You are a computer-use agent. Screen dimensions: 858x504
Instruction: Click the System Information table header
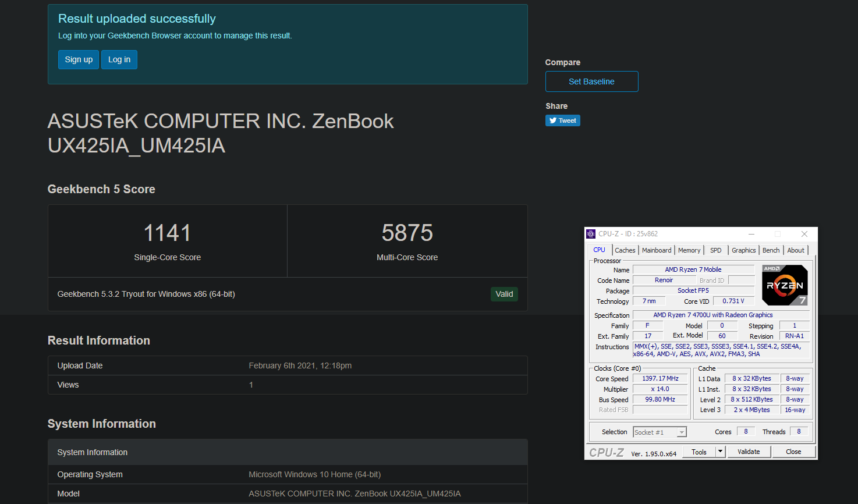pyautogui.click(x=288, y=452)
